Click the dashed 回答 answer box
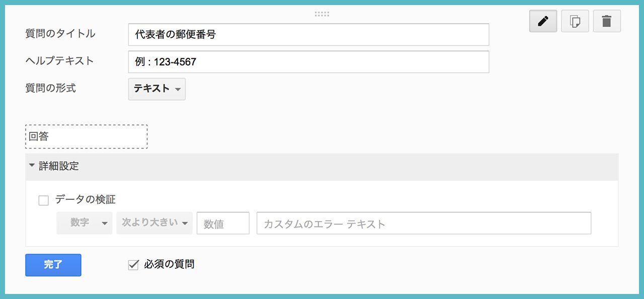 (x=87, y=136)
